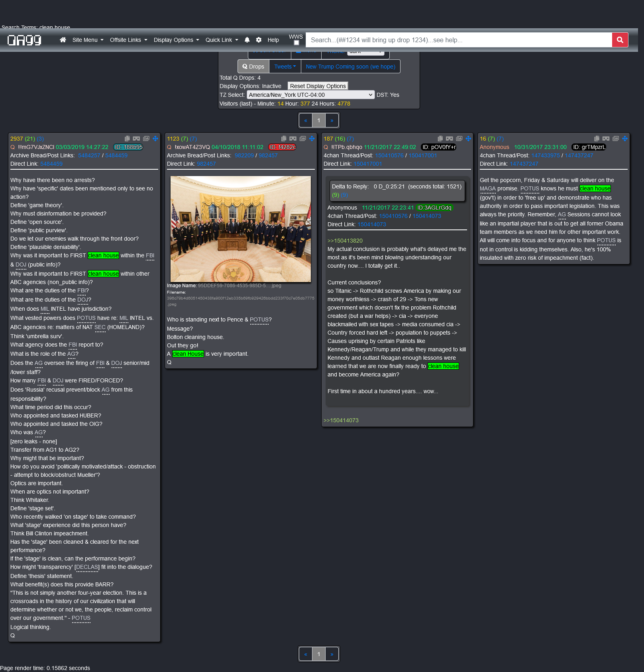Copy drop 16 using its copy icon
Image resolution: width=644 pixels, height=672 pixels.
[x=597, y=139]
